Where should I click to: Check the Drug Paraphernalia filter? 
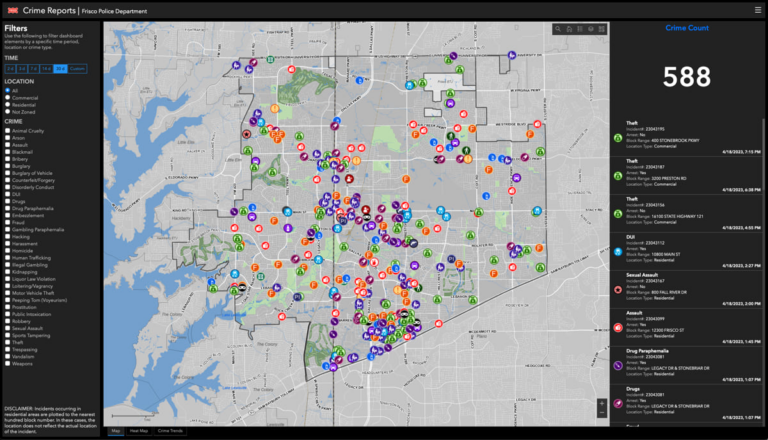pos(7,208)
